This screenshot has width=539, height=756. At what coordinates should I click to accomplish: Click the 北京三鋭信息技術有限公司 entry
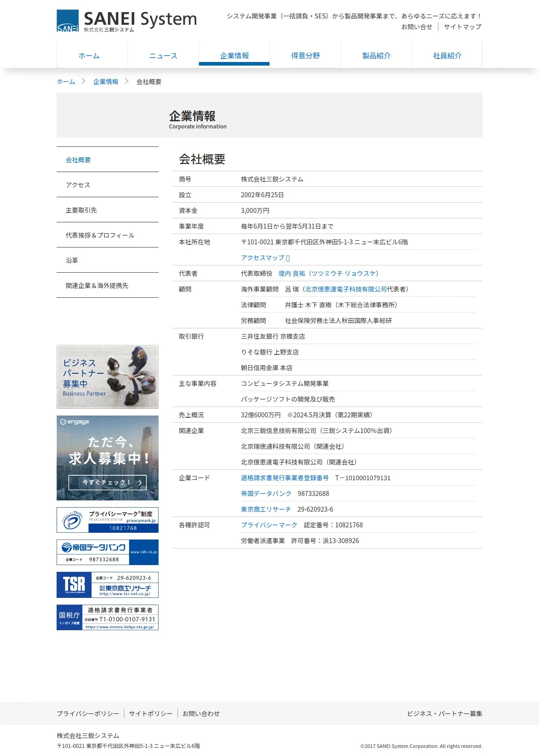pos(318,431)
